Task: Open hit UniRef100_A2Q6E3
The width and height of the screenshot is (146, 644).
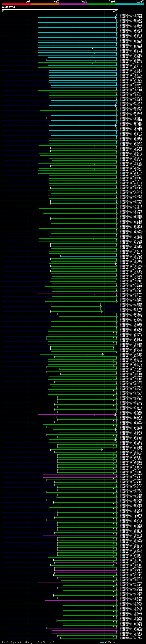Action: click(x=131, y=213)
